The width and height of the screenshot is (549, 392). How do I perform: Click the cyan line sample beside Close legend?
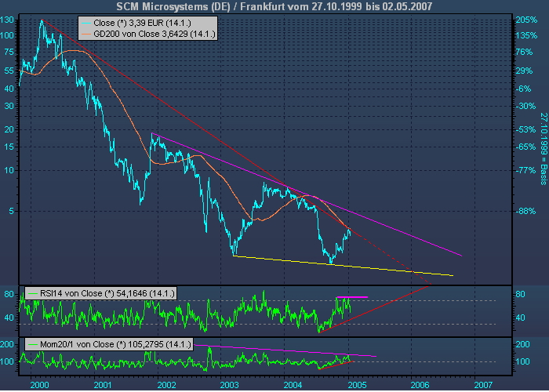coord(86,24)
